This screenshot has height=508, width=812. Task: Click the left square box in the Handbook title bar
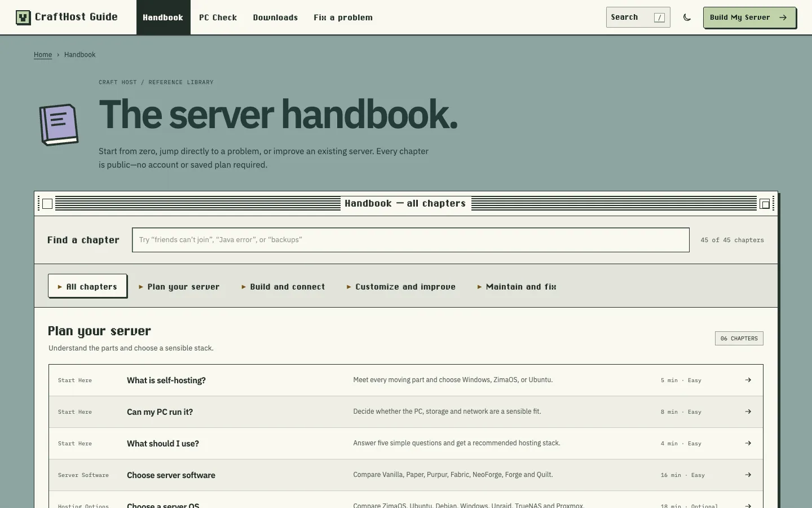[x=47, y=204]
